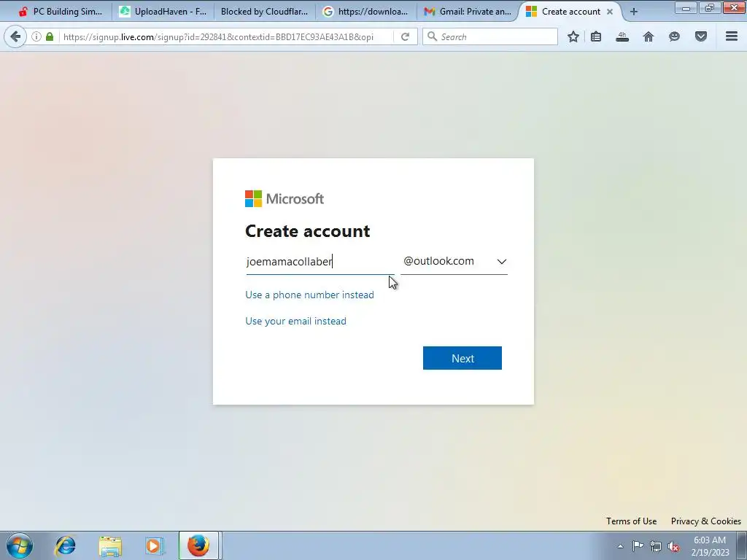The image size is (747, 560).
Task: Reload the page with the refresh icon
Action: [405, 36]
